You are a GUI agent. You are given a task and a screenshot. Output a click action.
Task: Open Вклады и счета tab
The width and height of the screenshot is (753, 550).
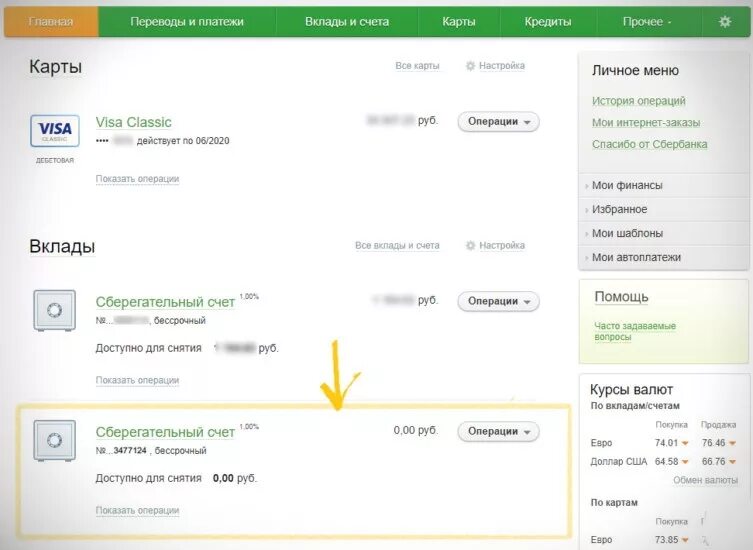click(347, 22)
